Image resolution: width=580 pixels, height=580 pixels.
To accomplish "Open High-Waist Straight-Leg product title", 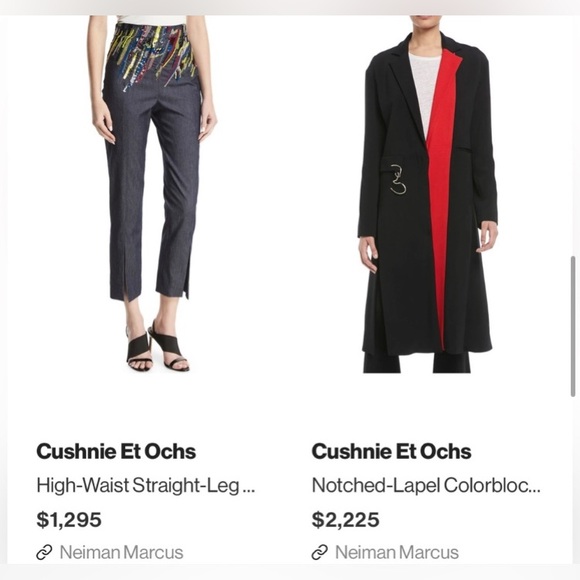I will coord(146,485).
